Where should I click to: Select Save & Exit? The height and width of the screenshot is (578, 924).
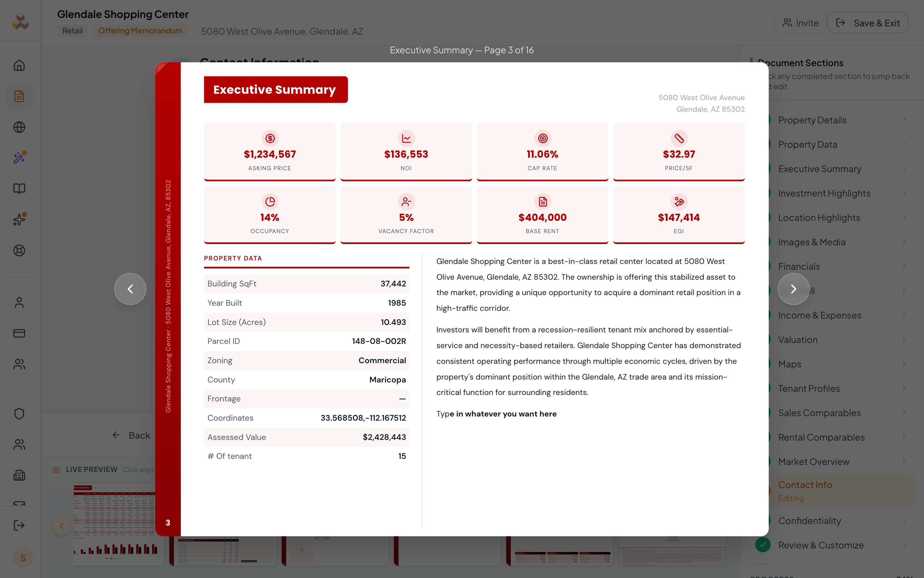click(x=868, y=23)
